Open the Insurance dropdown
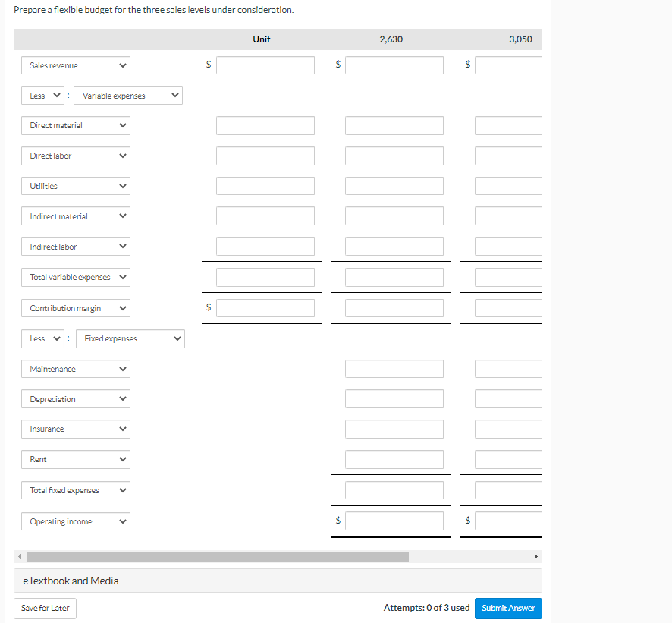The height and width of the screenshot is (623, 672). [76, 429]
